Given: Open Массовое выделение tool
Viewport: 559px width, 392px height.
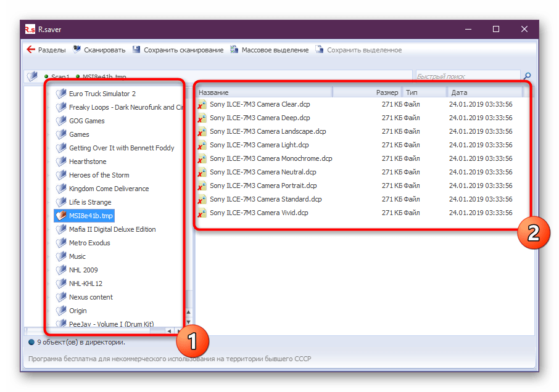Looking at the screenshot, I should pos(270,50).
